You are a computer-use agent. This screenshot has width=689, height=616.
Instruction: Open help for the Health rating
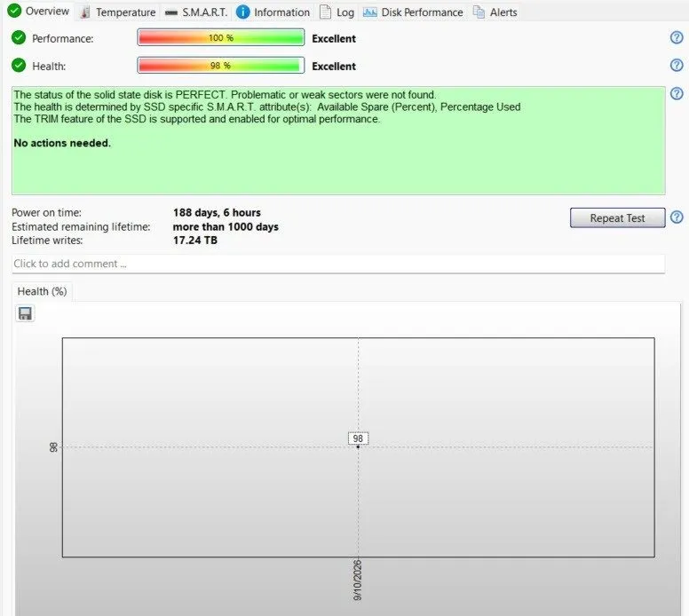[677, 66]
